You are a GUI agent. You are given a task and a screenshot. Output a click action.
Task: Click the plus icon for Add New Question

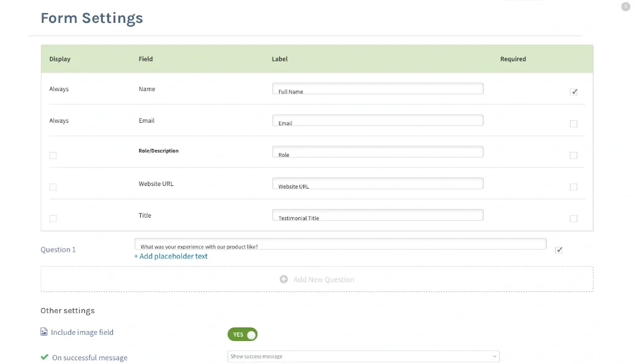coord(283,280)
